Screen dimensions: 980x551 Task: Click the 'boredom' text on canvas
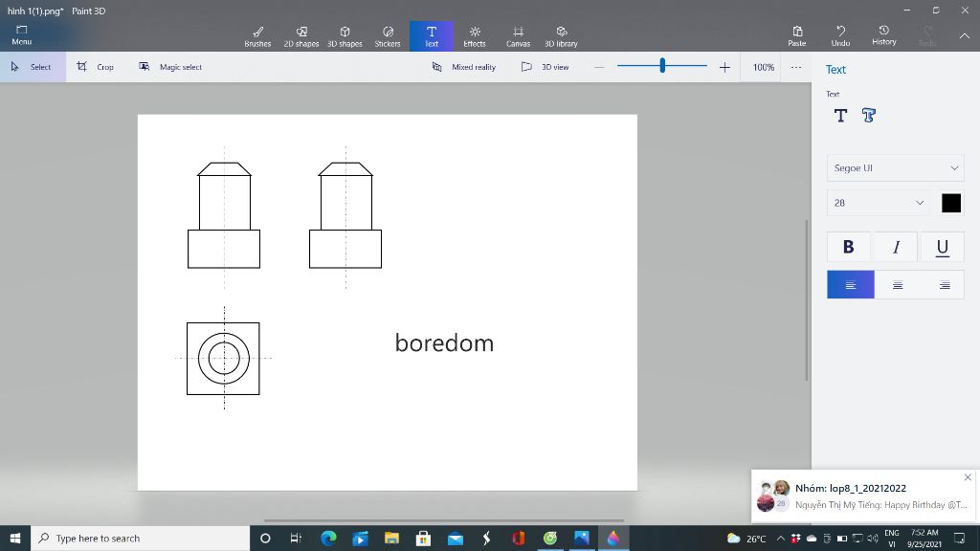[x=444, y=343]
